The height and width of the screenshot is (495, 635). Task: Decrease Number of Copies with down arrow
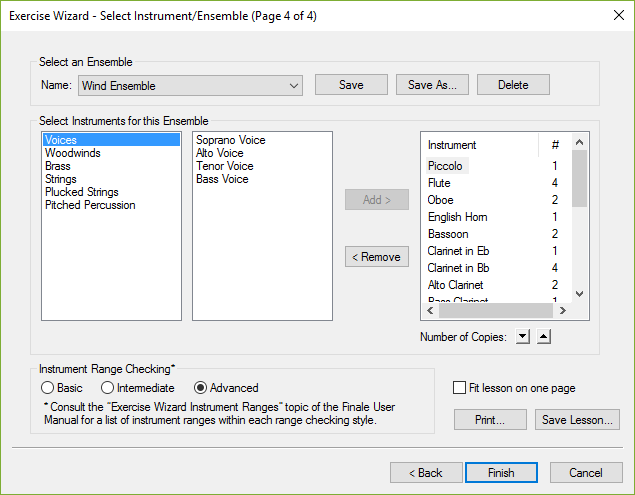click(523, 337)
